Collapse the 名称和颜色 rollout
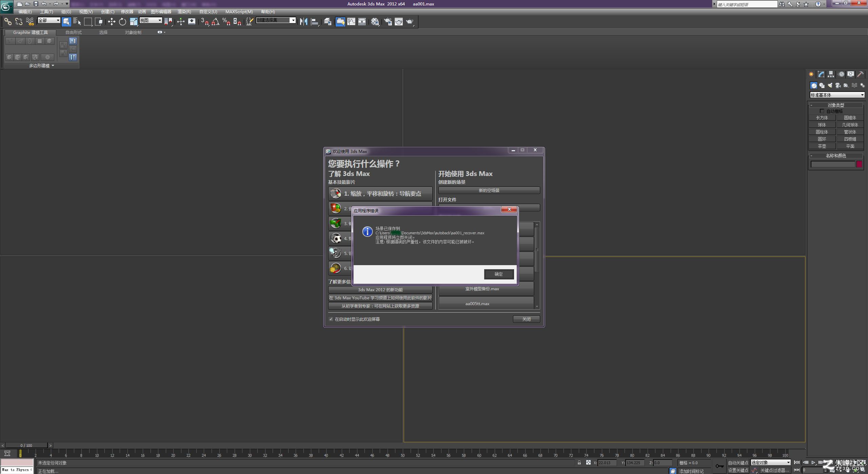Image resolution: width=868 pixels, height=474 pixels. 836,156
